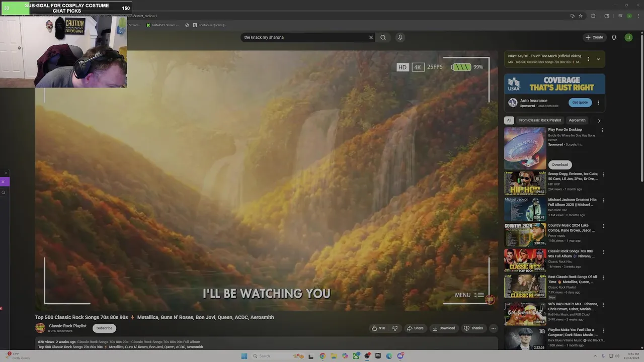Open the Windows Start menu
The height and width of the screenshot is (362, 644).
tap(244, 356)
